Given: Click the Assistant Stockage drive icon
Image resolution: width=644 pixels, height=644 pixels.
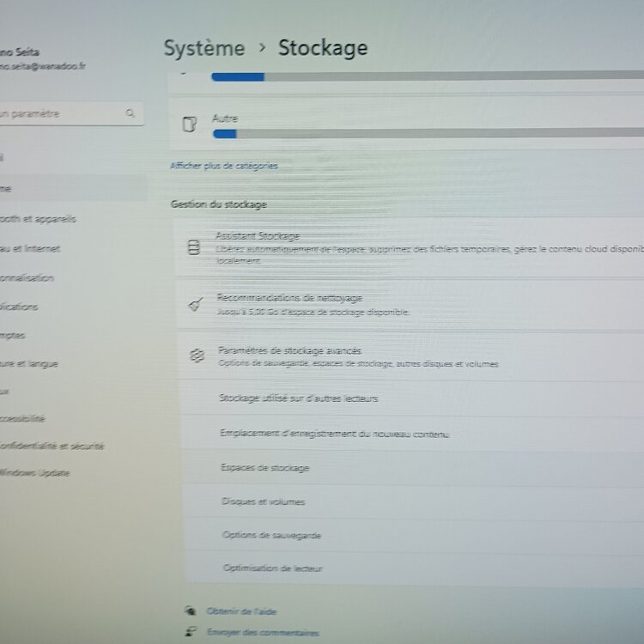Looking at the screenshot, I should coord(194,248).
